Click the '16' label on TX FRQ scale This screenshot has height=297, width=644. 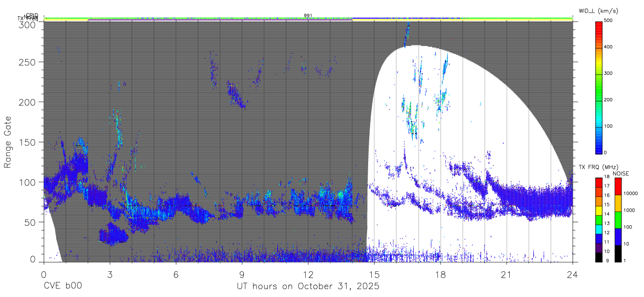[607, 195]
